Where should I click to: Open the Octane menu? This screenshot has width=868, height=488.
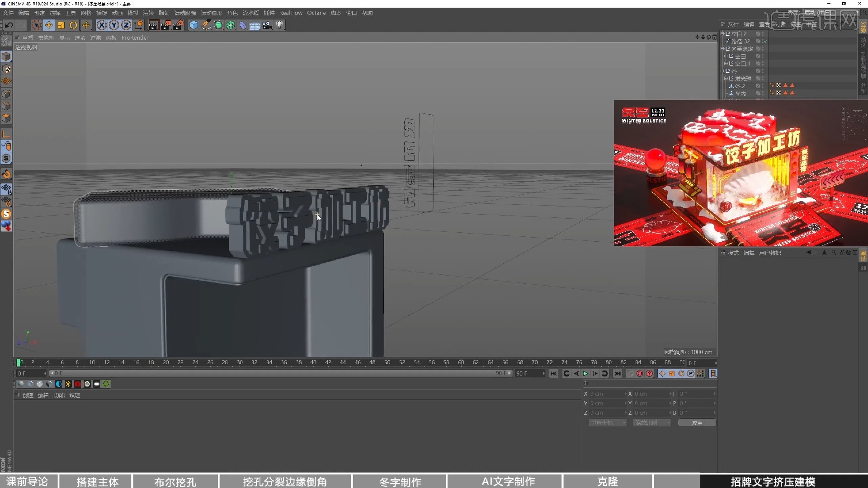316,13
